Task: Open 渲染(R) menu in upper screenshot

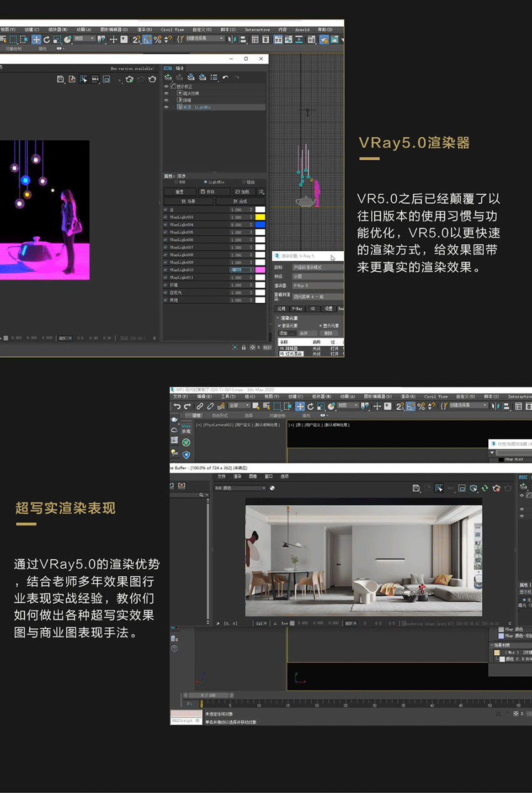Action: pyautogui.click(x=145, y=29)
